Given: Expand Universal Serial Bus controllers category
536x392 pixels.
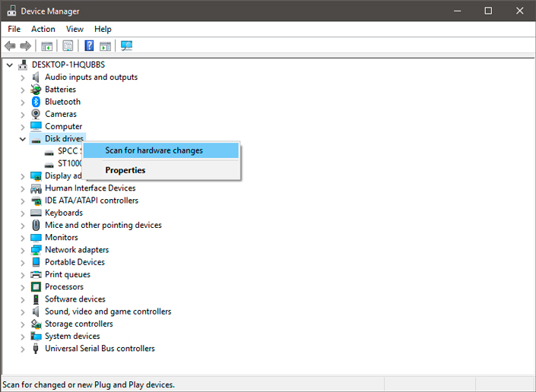Looking at the screenshot, I should (x=23, y=349).
